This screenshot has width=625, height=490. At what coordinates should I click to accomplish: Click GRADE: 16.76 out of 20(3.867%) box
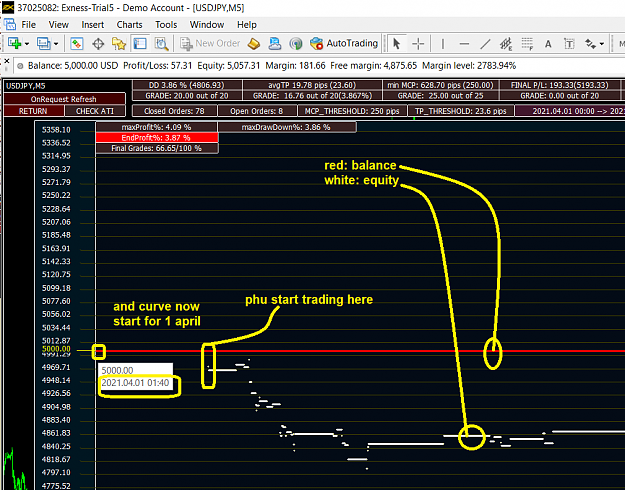(312, 96)
